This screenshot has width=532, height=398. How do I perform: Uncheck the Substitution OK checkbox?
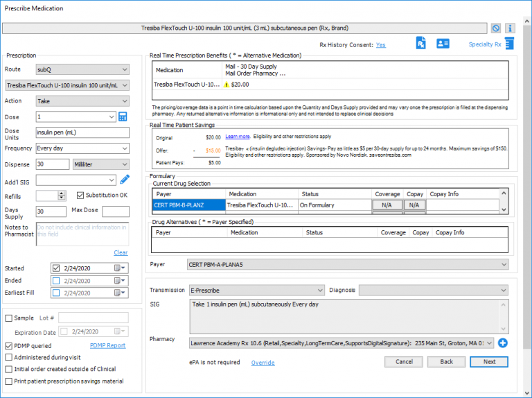(x=80, y=196)
